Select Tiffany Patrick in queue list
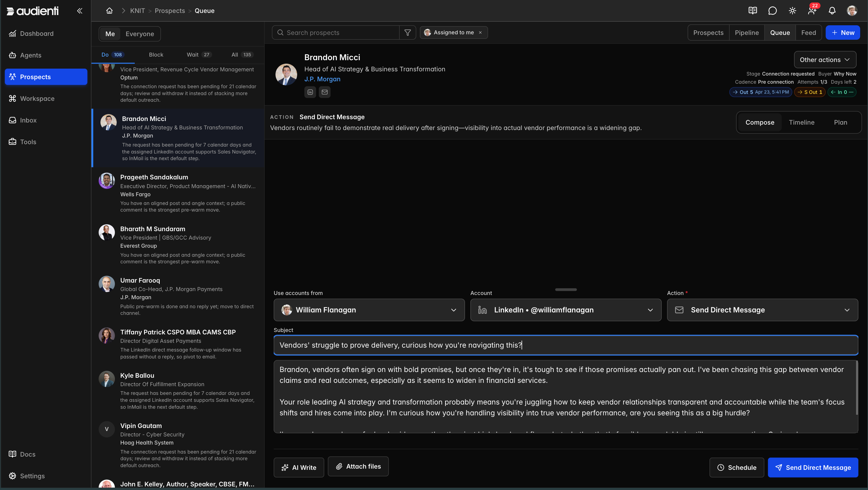The width and height of the screenshot is (868, 490). (178, 344)
